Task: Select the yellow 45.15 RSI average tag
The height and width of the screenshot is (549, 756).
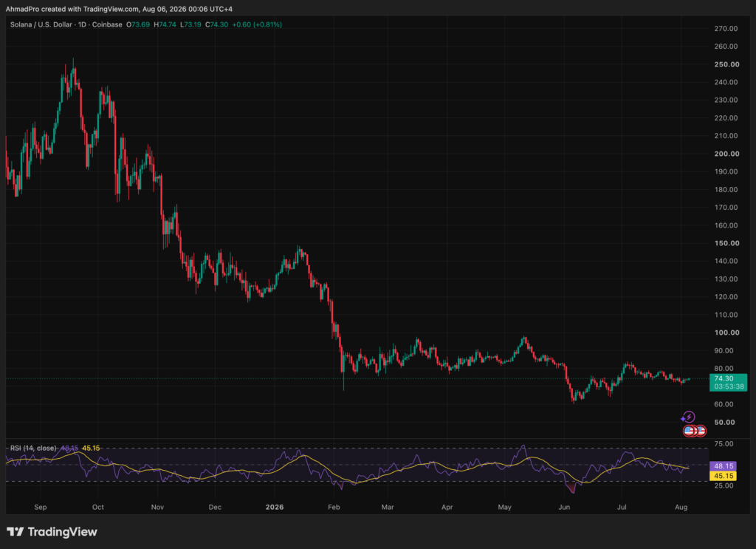Action: tap(724, 476)
